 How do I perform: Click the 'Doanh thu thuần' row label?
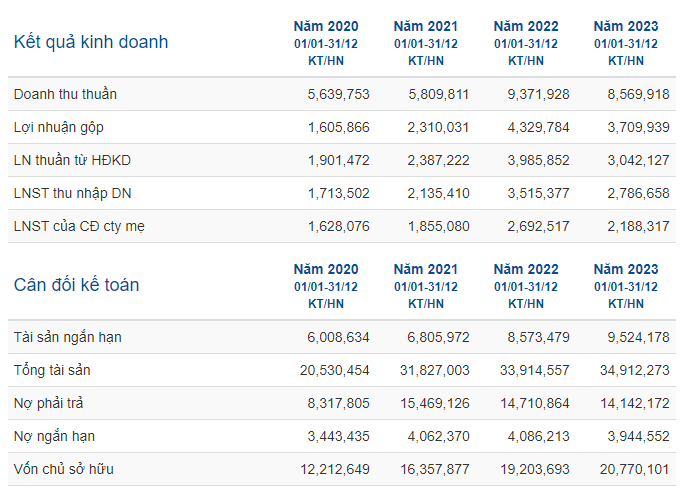coord(65,94)
